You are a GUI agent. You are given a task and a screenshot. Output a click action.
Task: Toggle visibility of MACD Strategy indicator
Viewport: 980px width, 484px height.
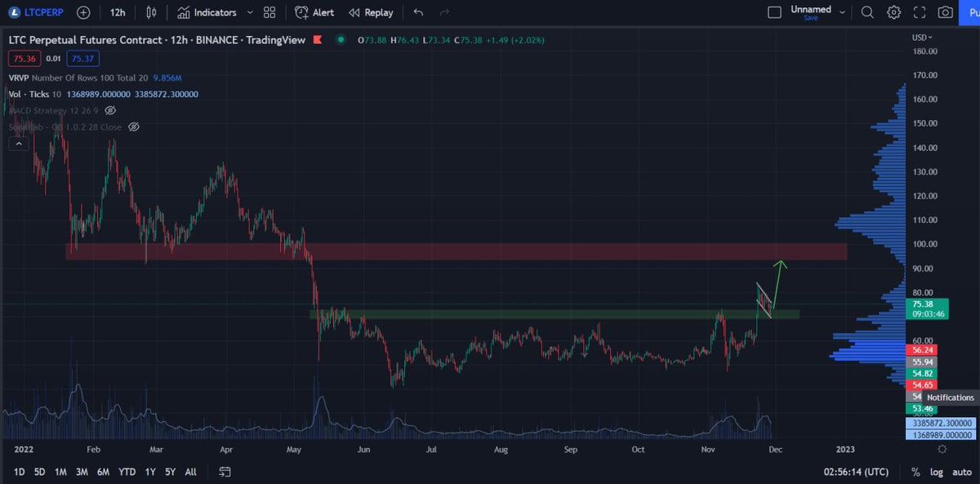pyautogui.click(x=110, y=110)
